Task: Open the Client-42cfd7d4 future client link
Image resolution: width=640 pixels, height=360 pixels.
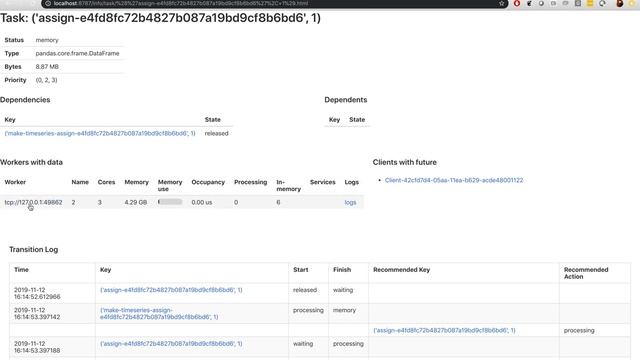Action: pyautogui.click(x=454, y=180)
